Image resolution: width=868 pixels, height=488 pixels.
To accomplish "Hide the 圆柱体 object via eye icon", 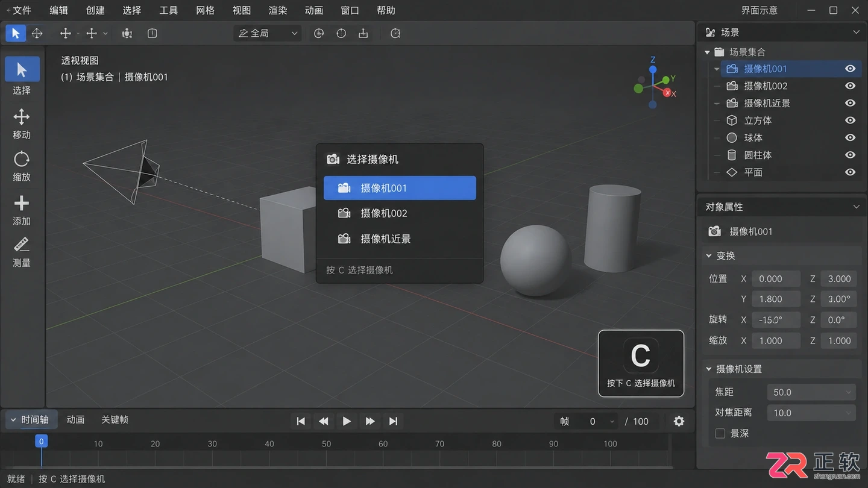I will point(850,155).
